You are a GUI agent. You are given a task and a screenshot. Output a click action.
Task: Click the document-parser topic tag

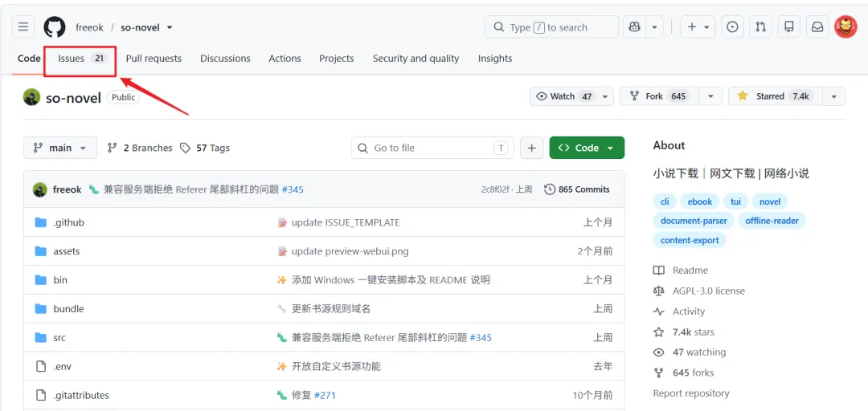(694, 221)
